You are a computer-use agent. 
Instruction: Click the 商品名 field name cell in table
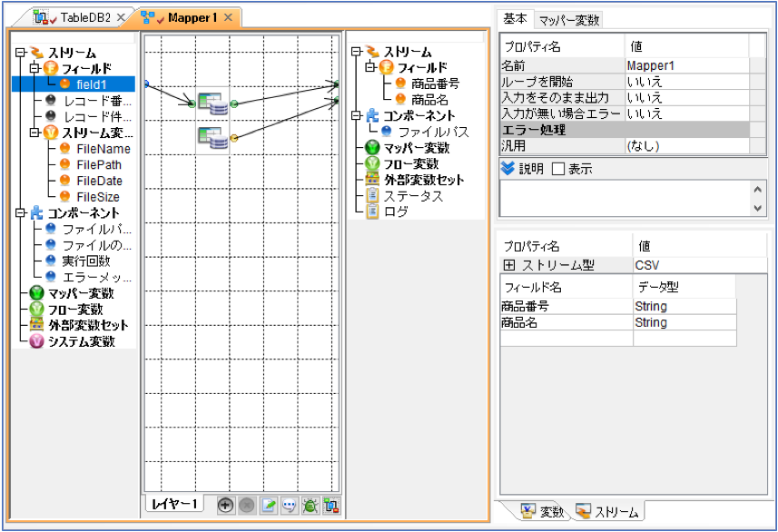point(566,322)
